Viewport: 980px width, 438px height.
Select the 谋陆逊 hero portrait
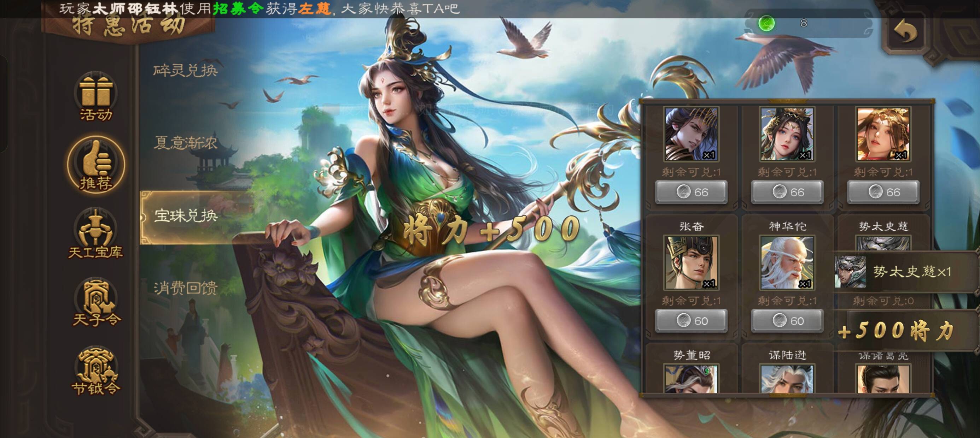point(787,379)
